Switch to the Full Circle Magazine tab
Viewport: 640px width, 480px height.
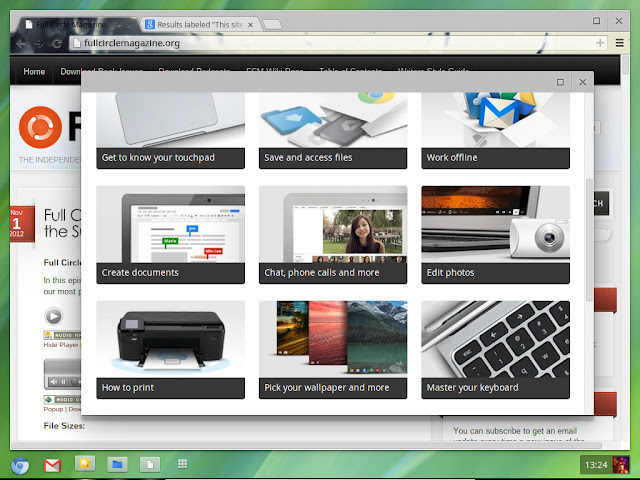point(78,24)
